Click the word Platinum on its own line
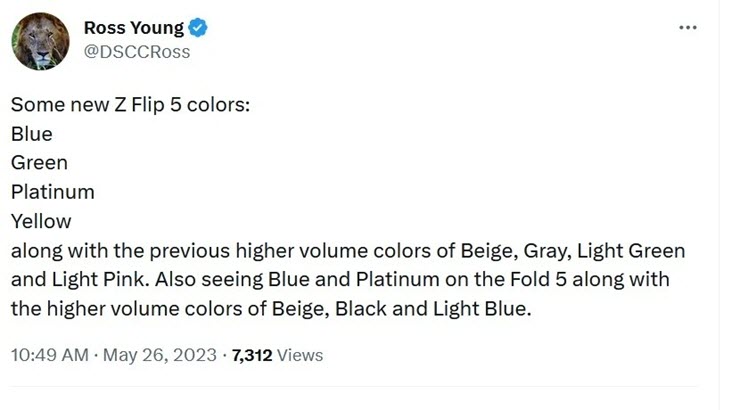Screen dimensions: 740x410 tap(52, 191)
